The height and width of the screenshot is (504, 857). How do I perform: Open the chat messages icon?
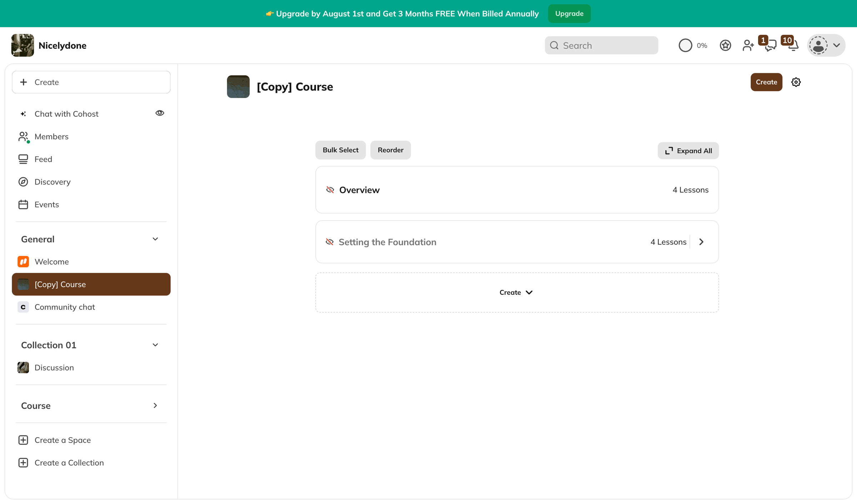point(771,46)
